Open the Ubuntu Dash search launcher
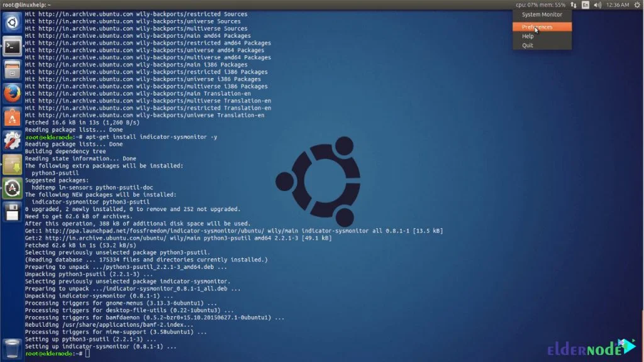 [x=12, y=23]
